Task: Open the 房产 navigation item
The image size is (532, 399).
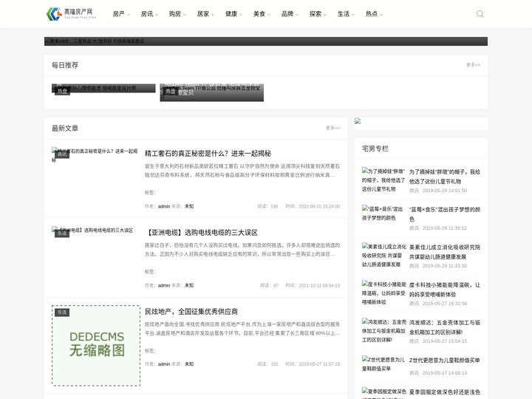Action: pyautogui.click(x=119, y=14)
